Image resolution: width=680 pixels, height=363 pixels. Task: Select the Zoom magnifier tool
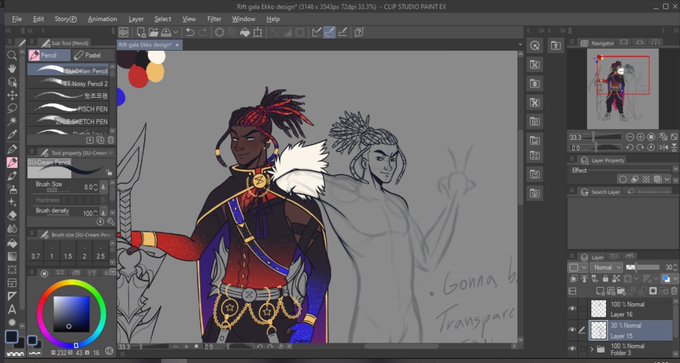[12, 55]
